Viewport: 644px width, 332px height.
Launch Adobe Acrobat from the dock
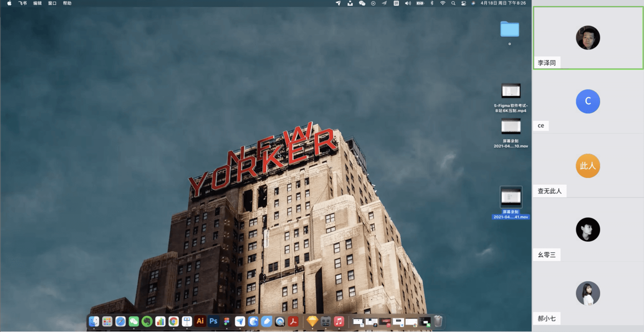(x=293, y=321)
